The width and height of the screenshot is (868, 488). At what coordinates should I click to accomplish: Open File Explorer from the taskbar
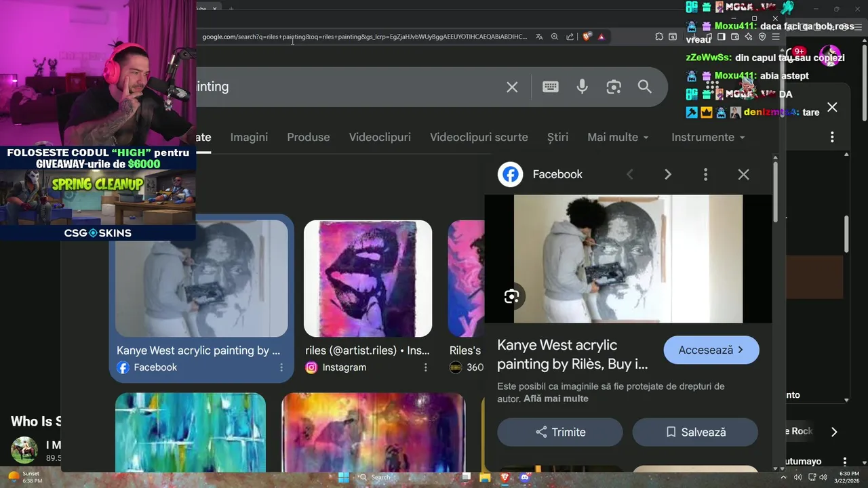[x=485, y=477]
